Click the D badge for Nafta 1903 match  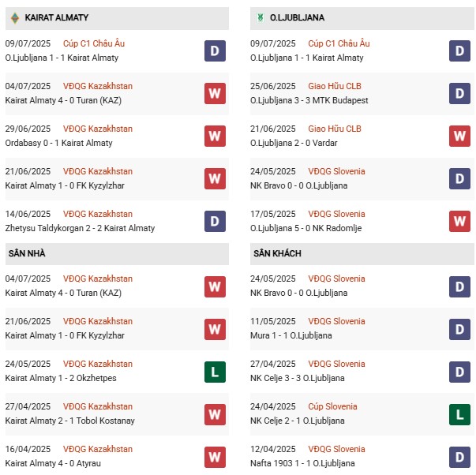(x=460, y=456)
